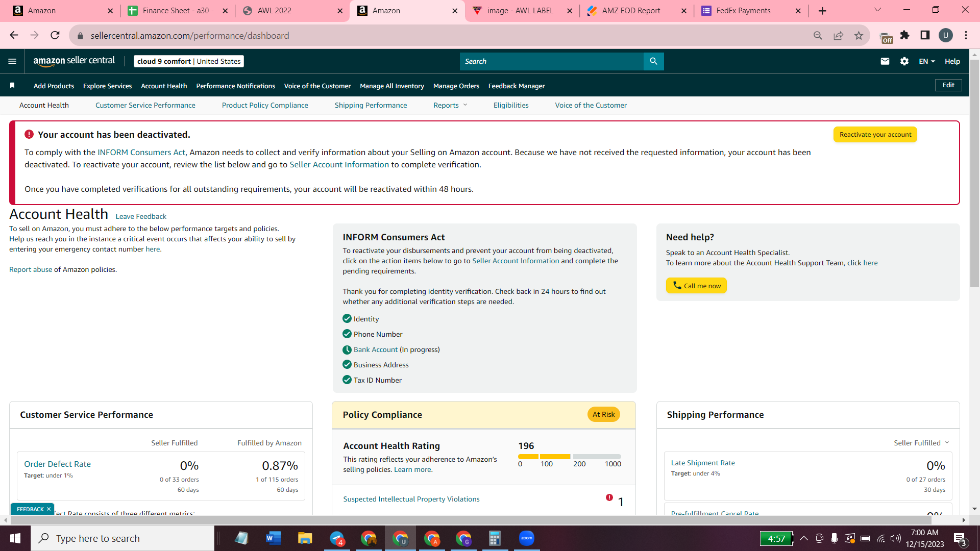Open Calculator from the taskbar
This screenshot has height=551, width=980.
click(495, 538)
